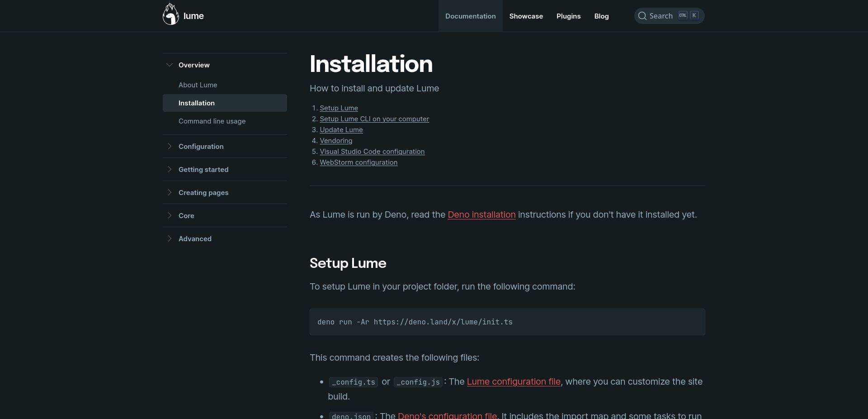Open the Vendoring anchor link
This screenshot has height=419, width=868.
pyautogui.click(x=335, y=140)
